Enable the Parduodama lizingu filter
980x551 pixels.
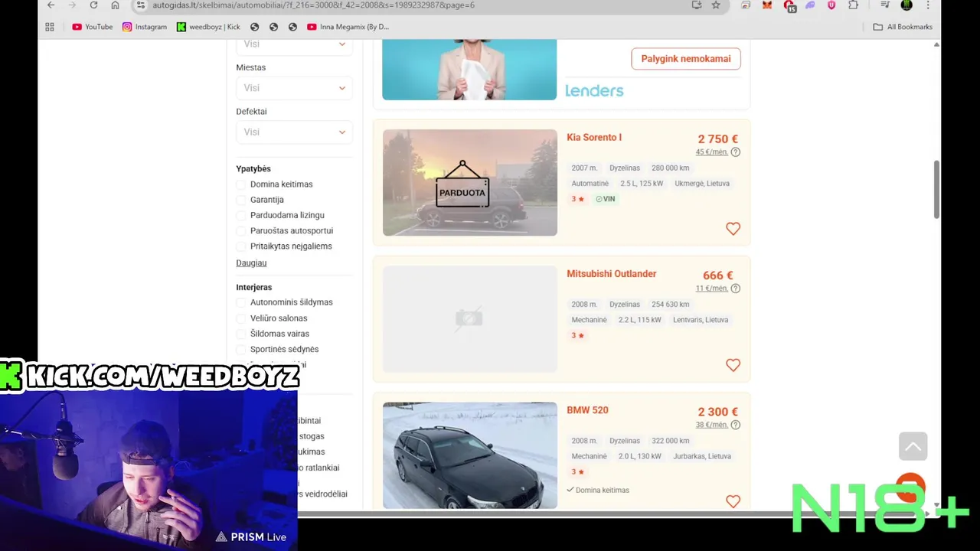click(x=241, y=215)
